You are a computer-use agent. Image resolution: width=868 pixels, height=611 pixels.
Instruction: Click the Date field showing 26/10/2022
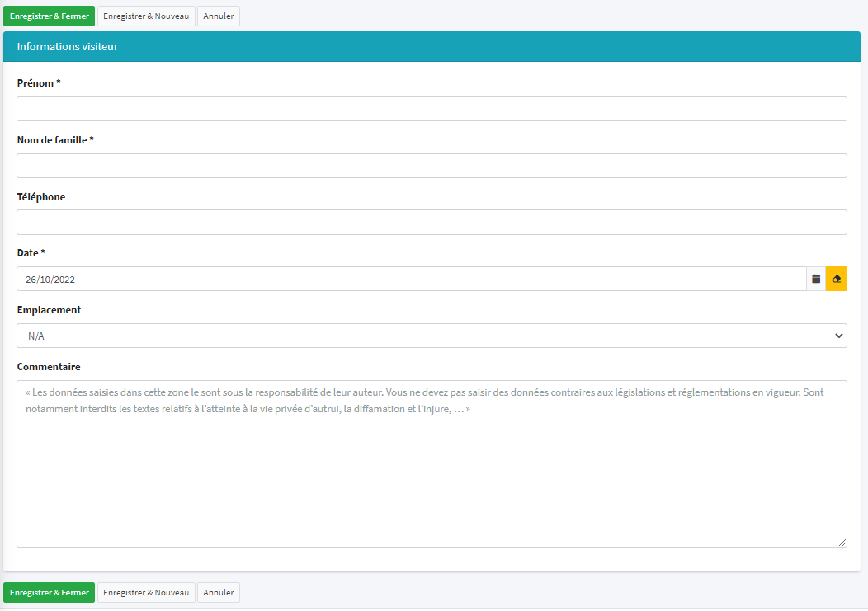pyautogui.click(x=411, y=279)
